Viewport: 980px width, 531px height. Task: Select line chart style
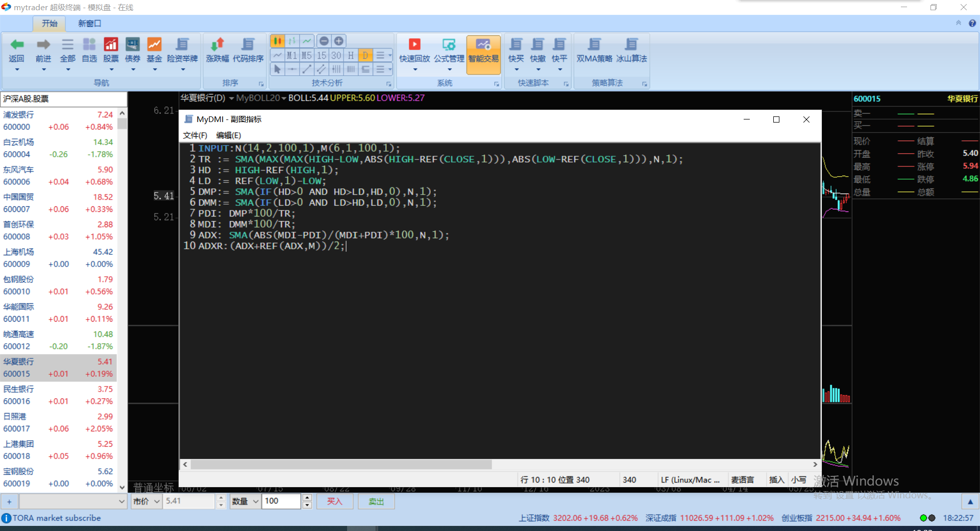[x=307, y=41]
